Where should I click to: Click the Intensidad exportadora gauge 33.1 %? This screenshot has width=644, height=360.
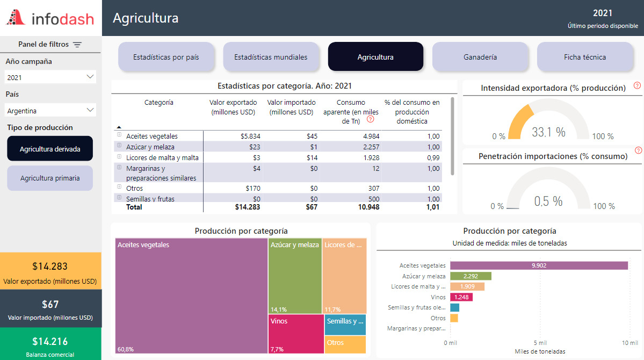click(549, 119)
